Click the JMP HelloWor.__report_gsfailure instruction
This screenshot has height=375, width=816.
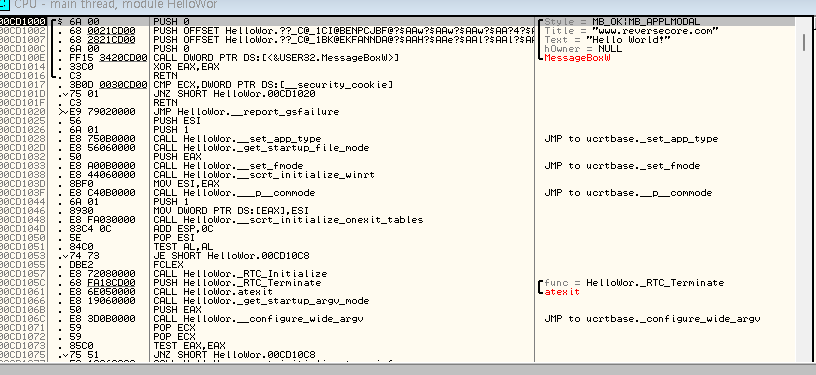coord(246,112)
